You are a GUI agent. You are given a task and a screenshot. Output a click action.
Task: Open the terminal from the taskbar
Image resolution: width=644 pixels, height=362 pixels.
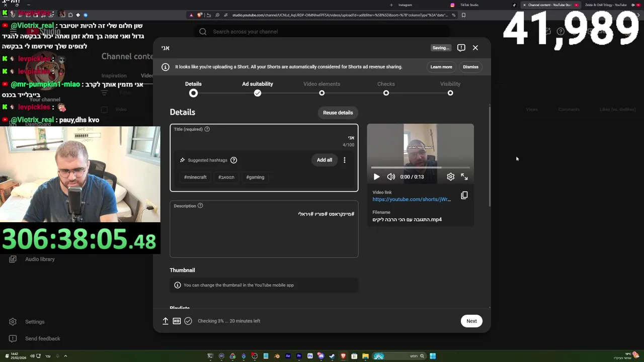click(210, 356)
